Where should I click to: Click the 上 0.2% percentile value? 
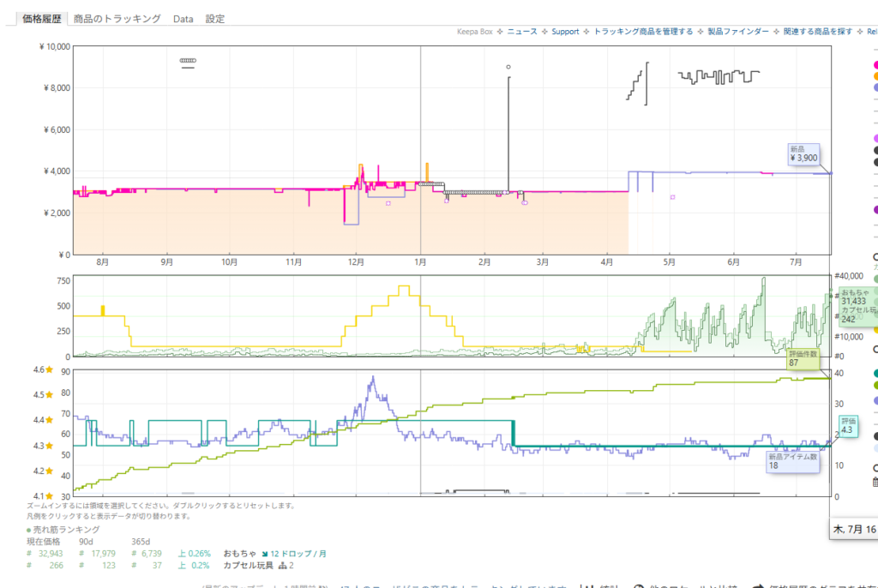click(195, 566)
